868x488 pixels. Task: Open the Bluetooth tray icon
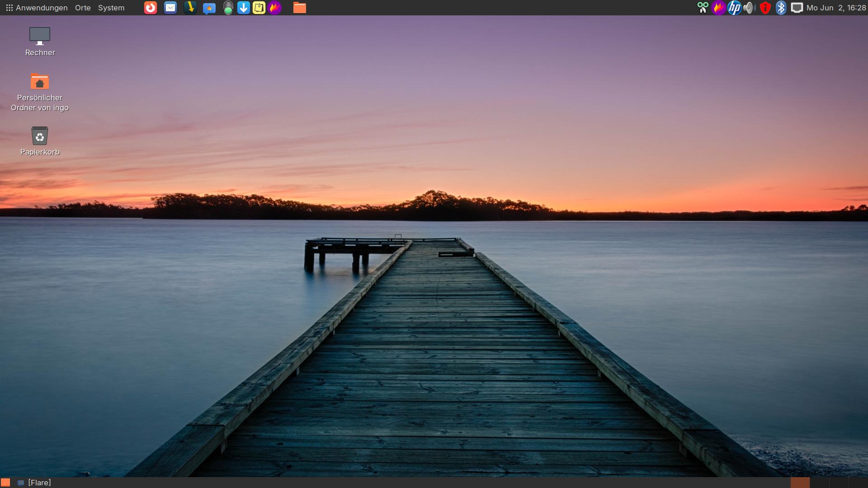(x=781, y=8)
